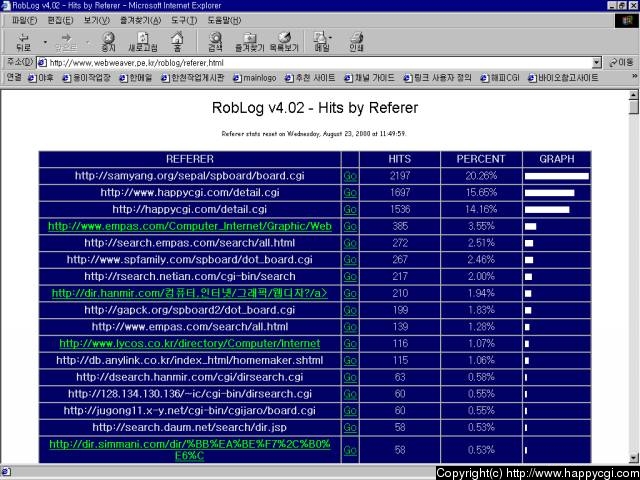Click the vertical scrollbar down arrow
This screenshot has height=480, width=640.
click(x=633, y=458)
